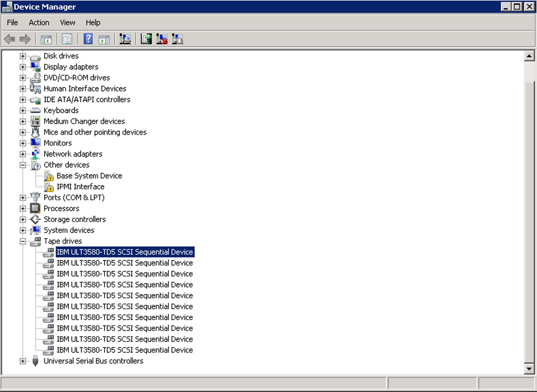
Task: Expand the Keyboards node
Action: click(23, 111)
